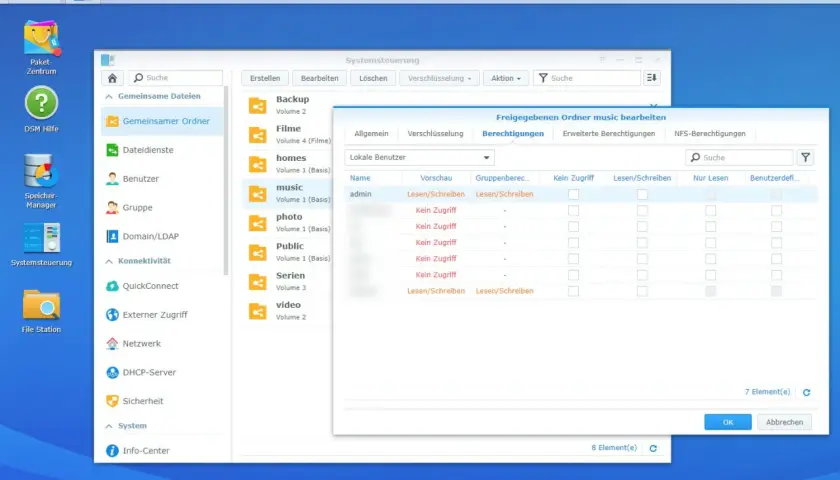The height and width of the screenshot is (480, 840).
Task: Open DSM Hilfe desktop icon
Action: [x=41, y=110]
